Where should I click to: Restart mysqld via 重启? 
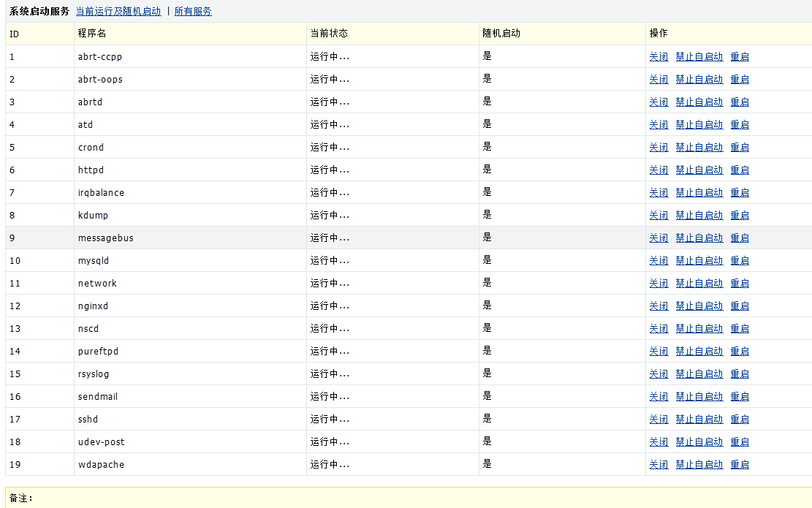coord(740,260)
